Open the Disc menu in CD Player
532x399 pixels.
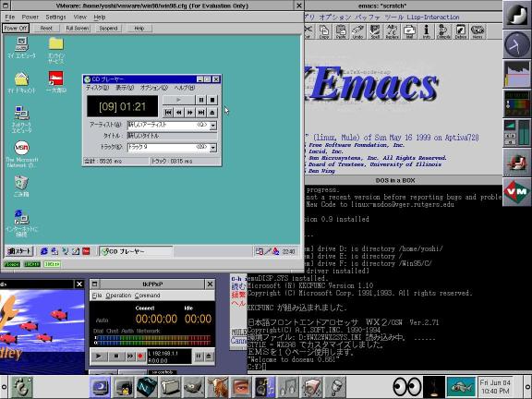pos(97,88)
